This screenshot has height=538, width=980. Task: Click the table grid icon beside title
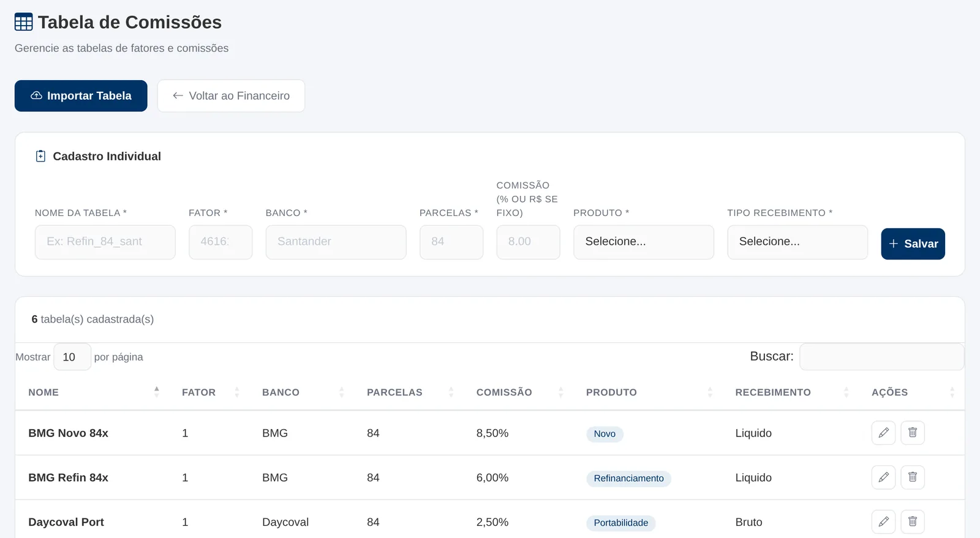tap(23, 22)
